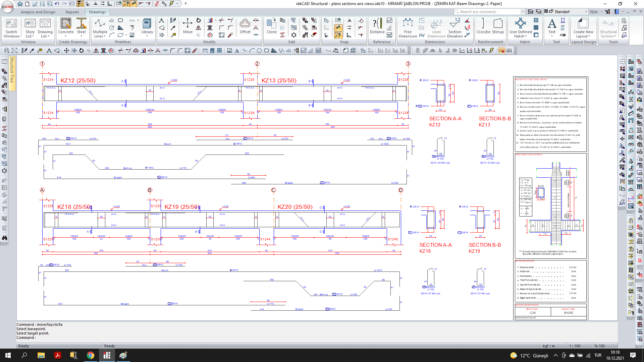Select the Offset tool
Screen dimensions: 644x362
(x=245, y=27)
